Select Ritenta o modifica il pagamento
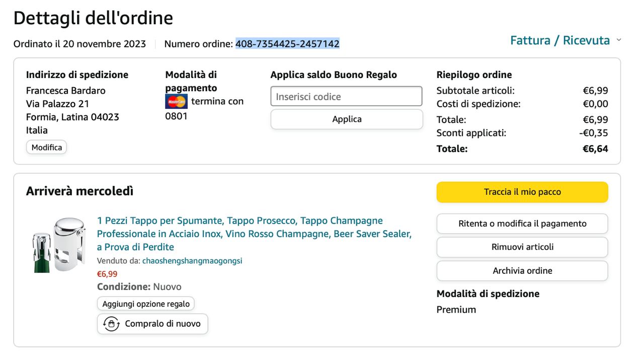Image resolution: width=644 pixels, height=357 pixels. click(522, 224)
